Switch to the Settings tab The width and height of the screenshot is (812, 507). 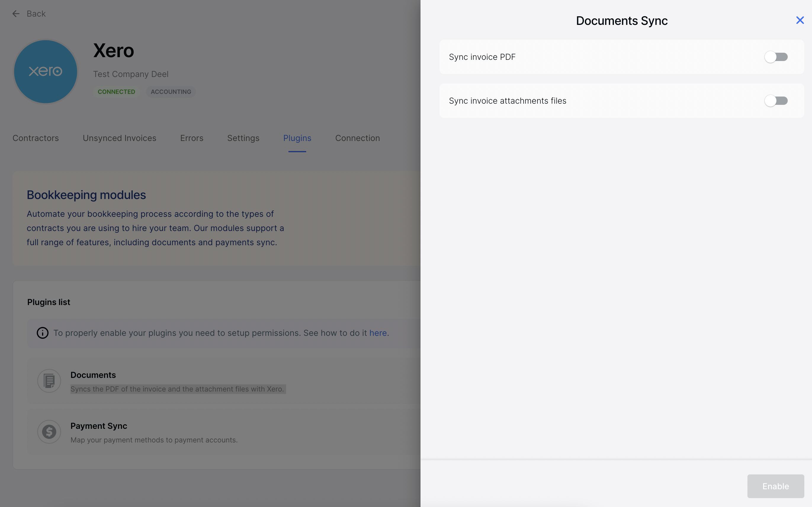243,138
